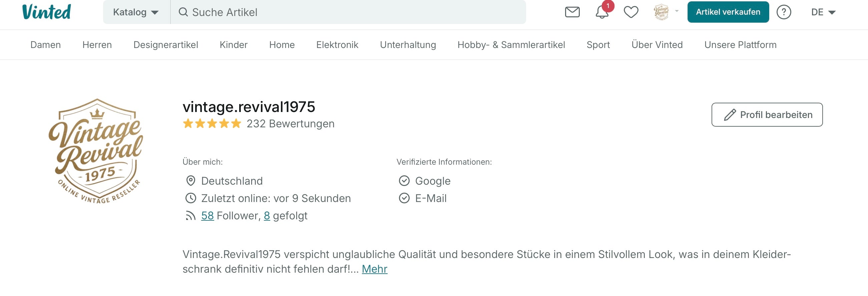Open the Designerartikel category
This screenshot has width=868, height=296.
pyautogui.click(x=165, y=45)
